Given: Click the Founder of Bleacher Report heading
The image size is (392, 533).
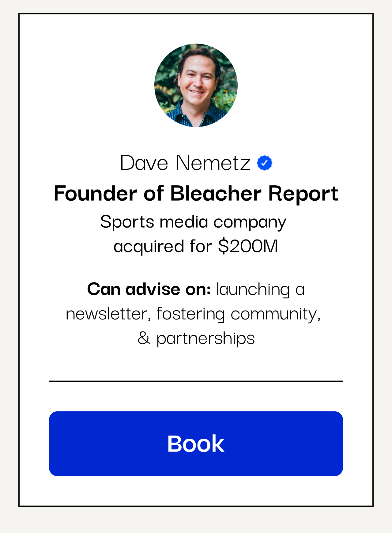Looking at the screenshot, I should pos(196,193).
